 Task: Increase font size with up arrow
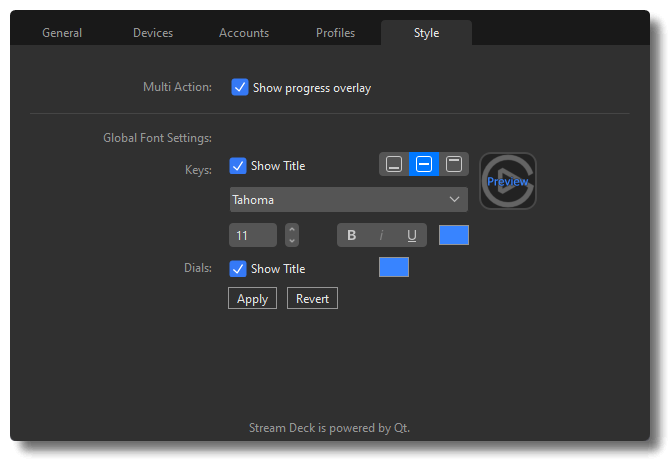tap(292, 229)
